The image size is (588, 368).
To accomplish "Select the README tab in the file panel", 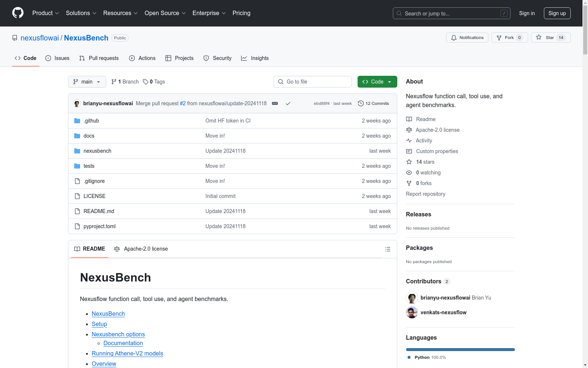I will [90, 249].
